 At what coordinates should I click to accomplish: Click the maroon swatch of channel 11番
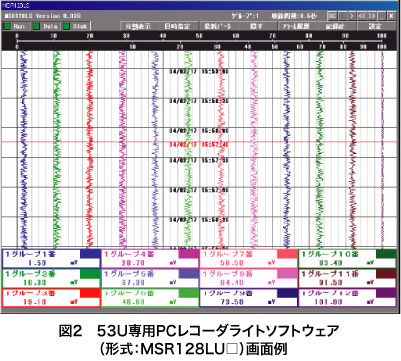386,274
